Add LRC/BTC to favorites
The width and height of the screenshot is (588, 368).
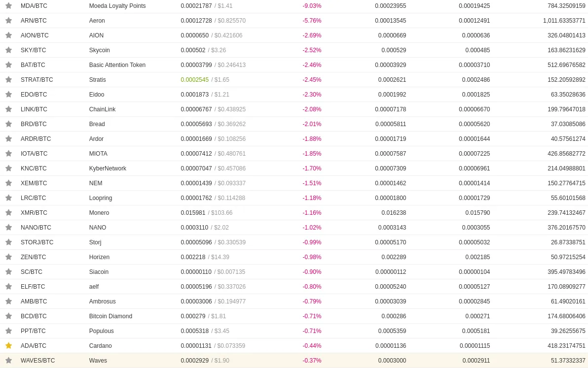(x=8, y=198)
